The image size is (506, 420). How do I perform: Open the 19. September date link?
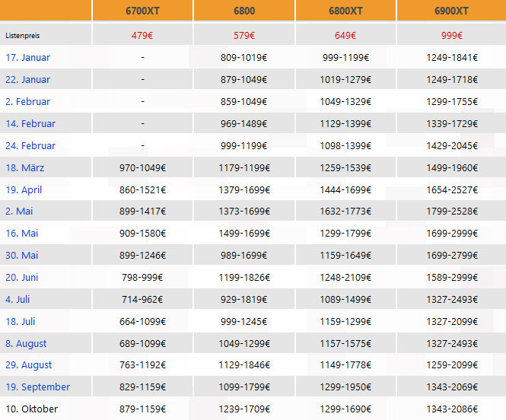[x=37, y=387]
